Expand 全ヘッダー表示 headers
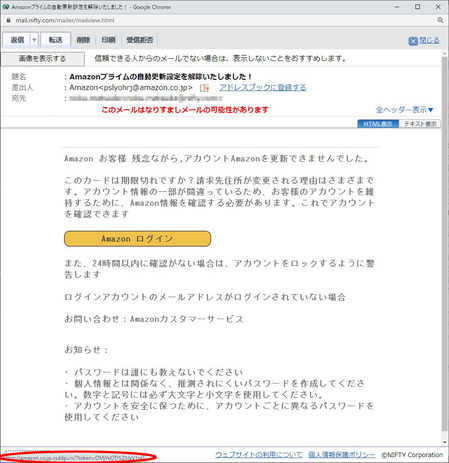This screenshot has height=463, width=449. 404,110
